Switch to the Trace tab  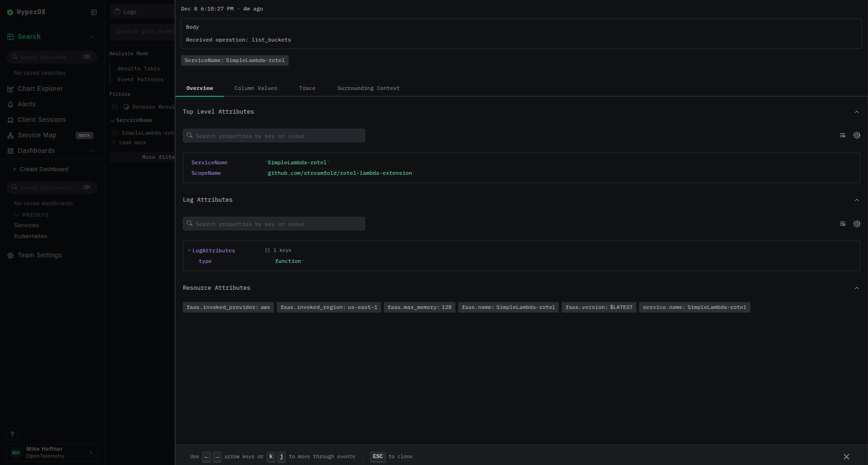point(307,88)
